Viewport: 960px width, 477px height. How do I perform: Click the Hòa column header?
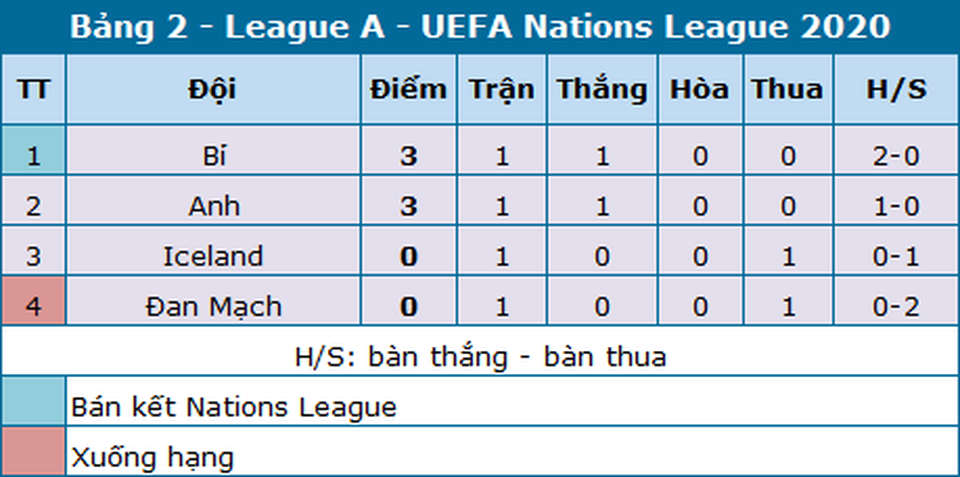coord(699,89)
